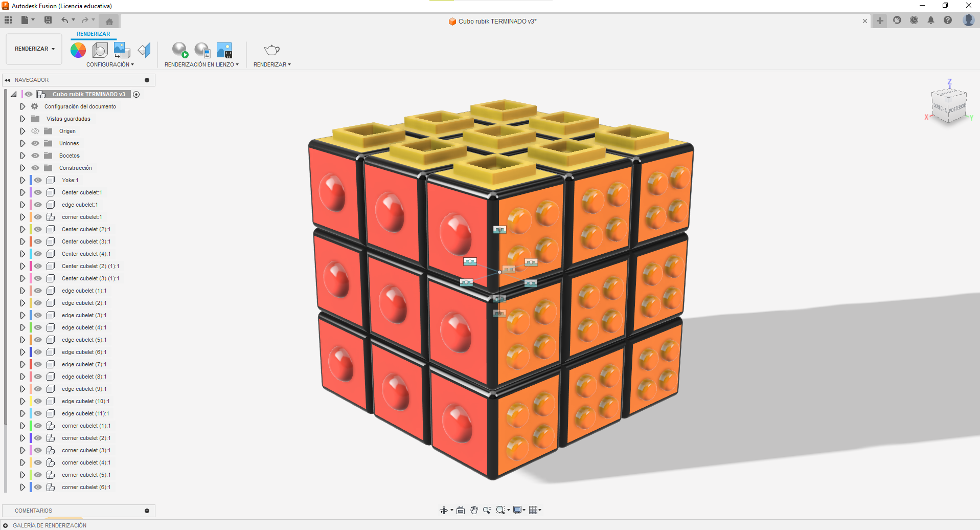980x530 pixels.
Task: Click the Orbit navigation tool
Action: [x=444, y=510]
